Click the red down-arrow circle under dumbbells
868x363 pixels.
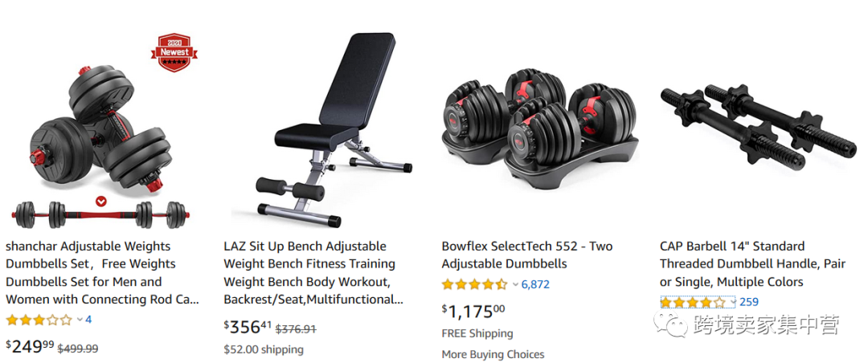click(100, 202)
